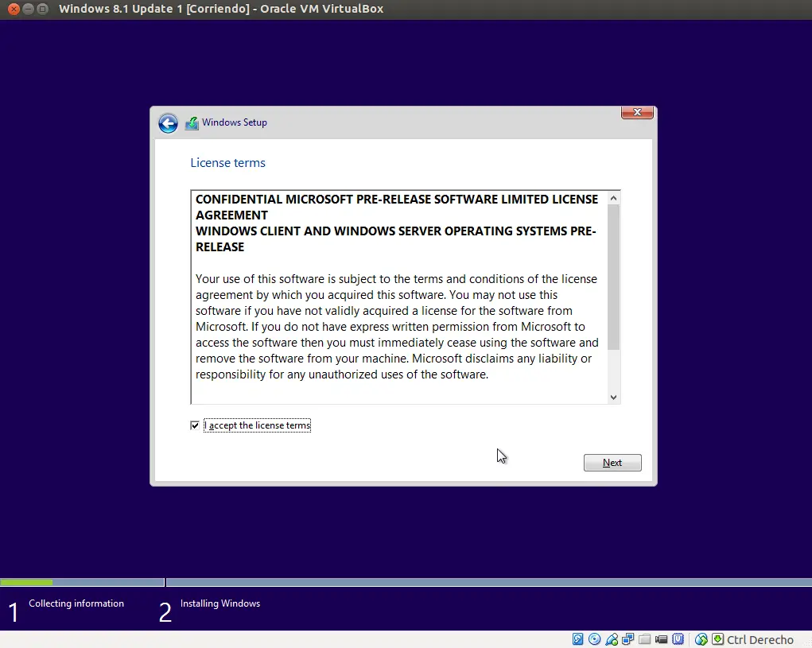Click VirtualBox network adapters icon
The width and height of the screenshot is (812, 648).
pyautogui.click(x=627, y=639)
